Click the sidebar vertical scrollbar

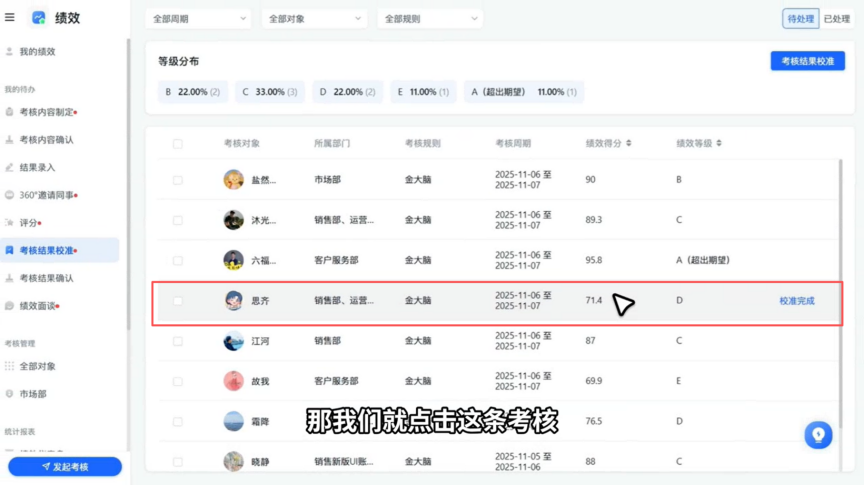128,185
